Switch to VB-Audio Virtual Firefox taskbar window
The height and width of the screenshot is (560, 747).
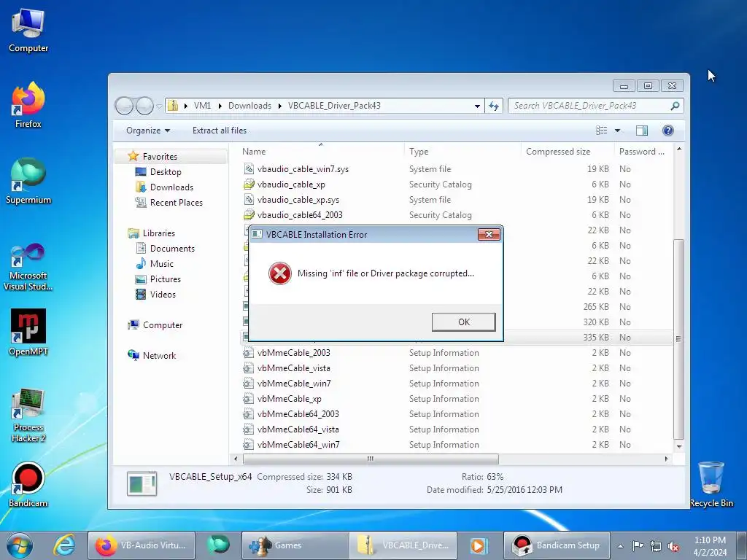[141, 545]
